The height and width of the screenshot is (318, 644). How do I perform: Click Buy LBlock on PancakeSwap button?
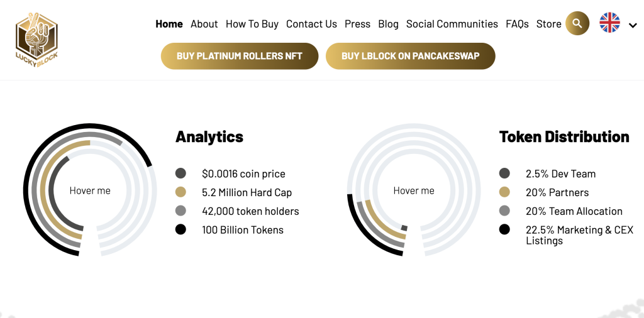pos(411,56)
